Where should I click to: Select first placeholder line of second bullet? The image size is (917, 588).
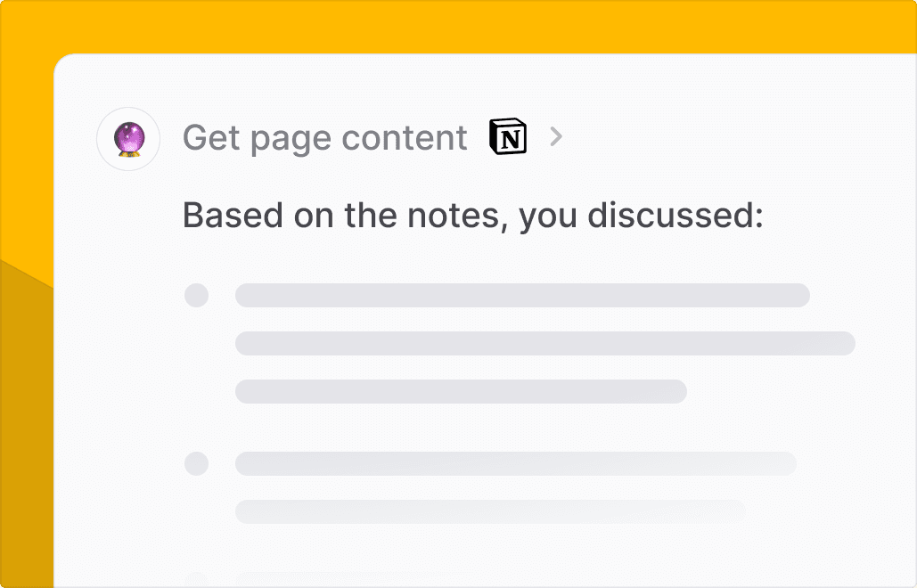[x=515, y=463]
